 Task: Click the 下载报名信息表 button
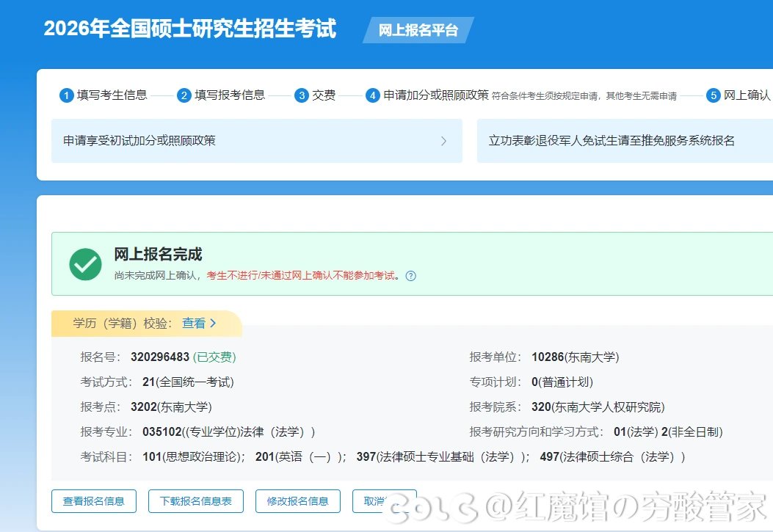click(x=196, y=501)
